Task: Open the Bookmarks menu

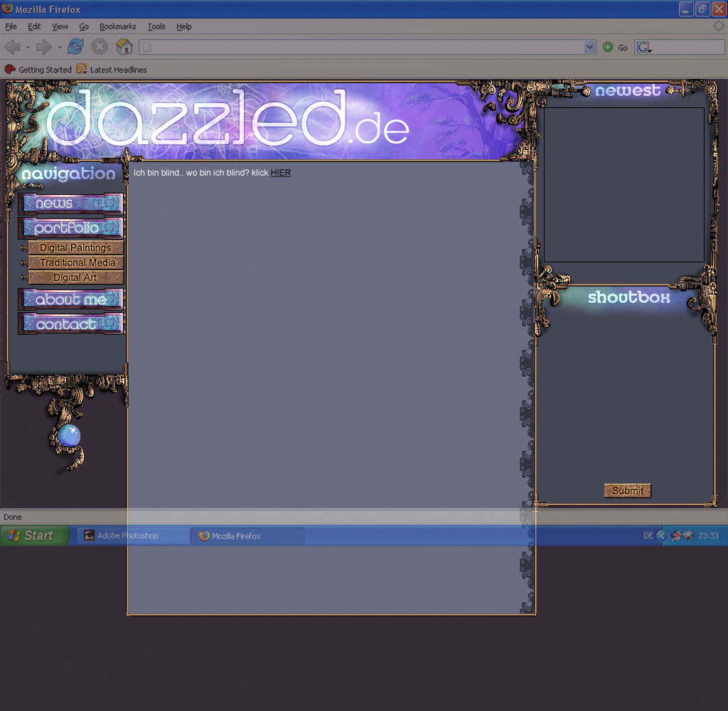Action: click(117, 26)
